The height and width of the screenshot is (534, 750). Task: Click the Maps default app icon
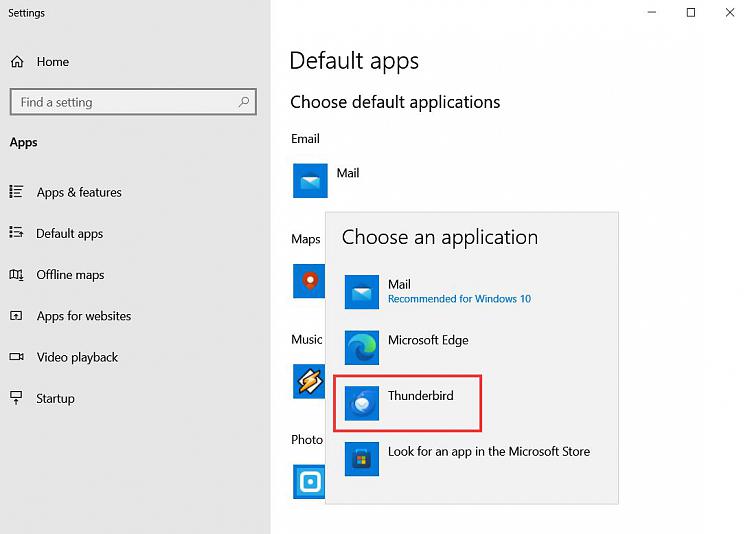click(x=309, y=281)
